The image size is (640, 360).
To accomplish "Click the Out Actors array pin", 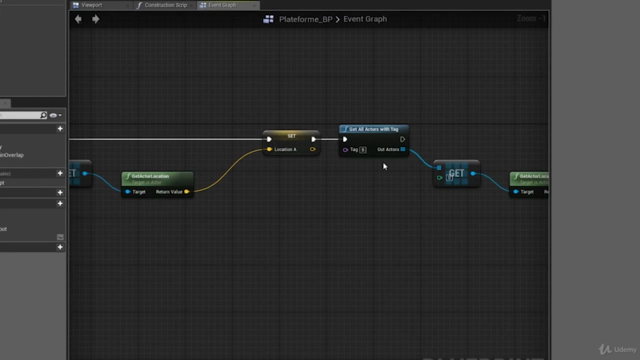I will point(403,149).
